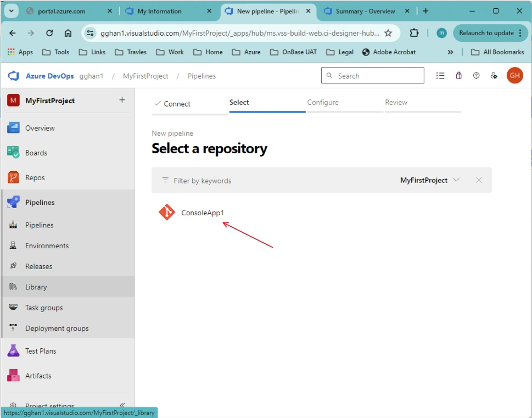
Task: Go back to previous page
Action: tap(13, 33)
